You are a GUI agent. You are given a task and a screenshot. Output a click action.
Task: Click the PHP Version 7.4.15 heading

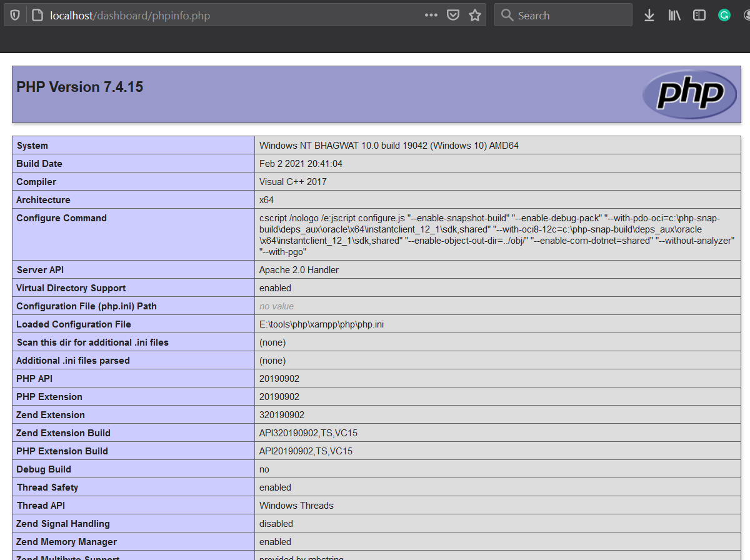pos(80,87)
